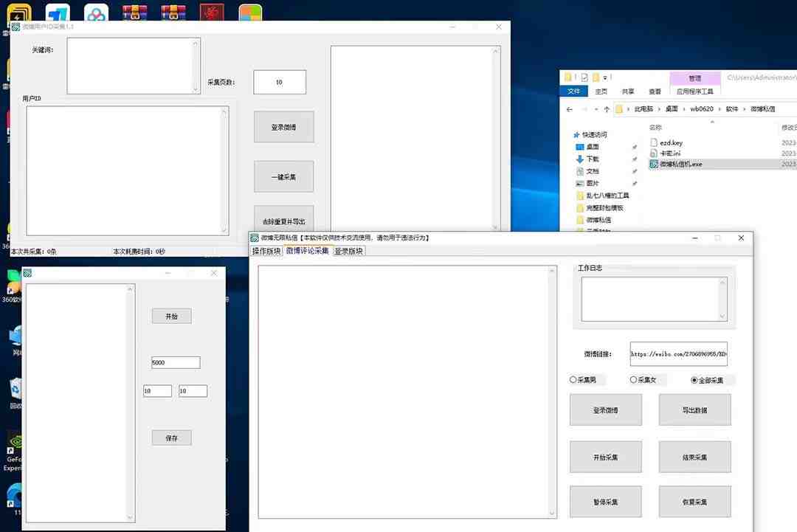Select the ezd.key file icon
This screenshot has width=797, height=532.
[x=654, y=142]
